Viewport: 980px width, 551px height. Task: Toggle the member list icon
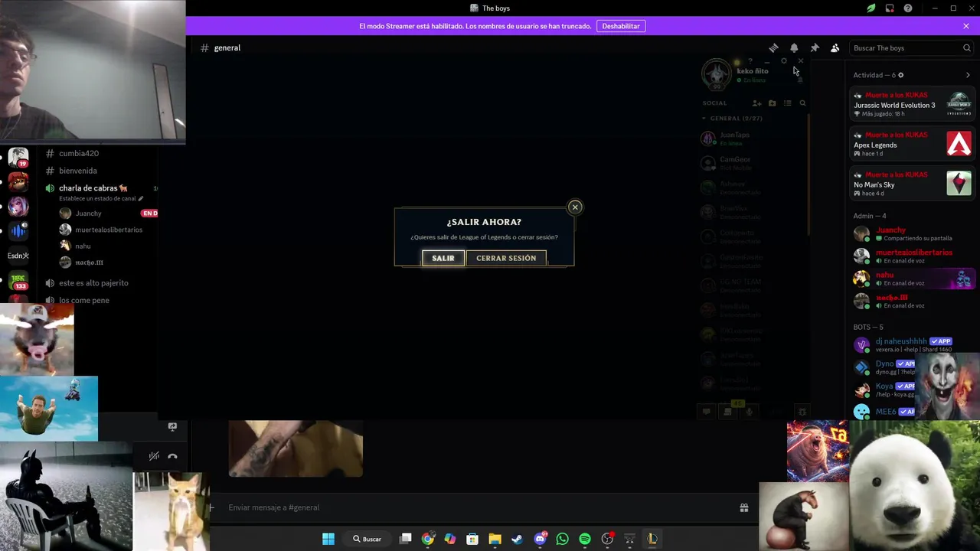(835, 47)
